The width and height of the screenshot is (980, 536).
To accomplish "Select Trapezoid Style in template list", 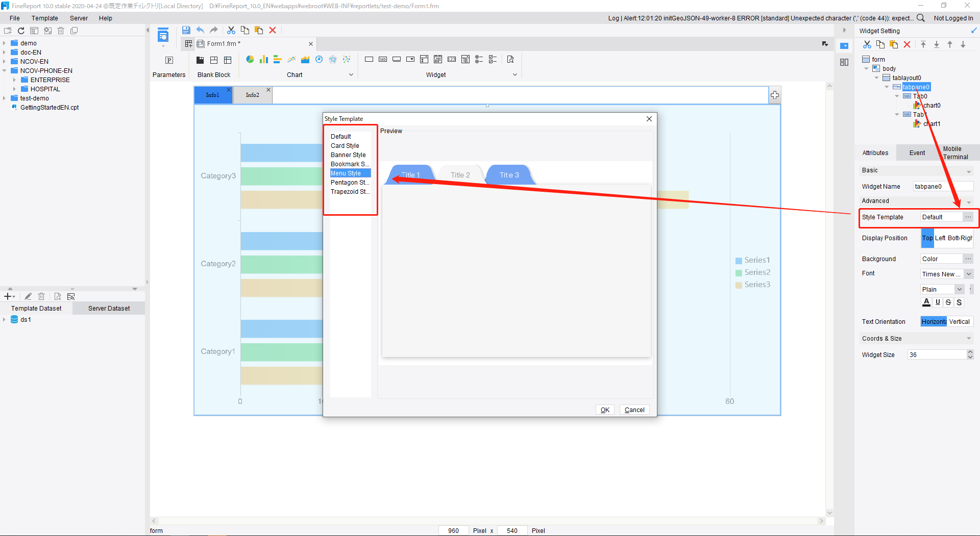I will coord(350,192).
